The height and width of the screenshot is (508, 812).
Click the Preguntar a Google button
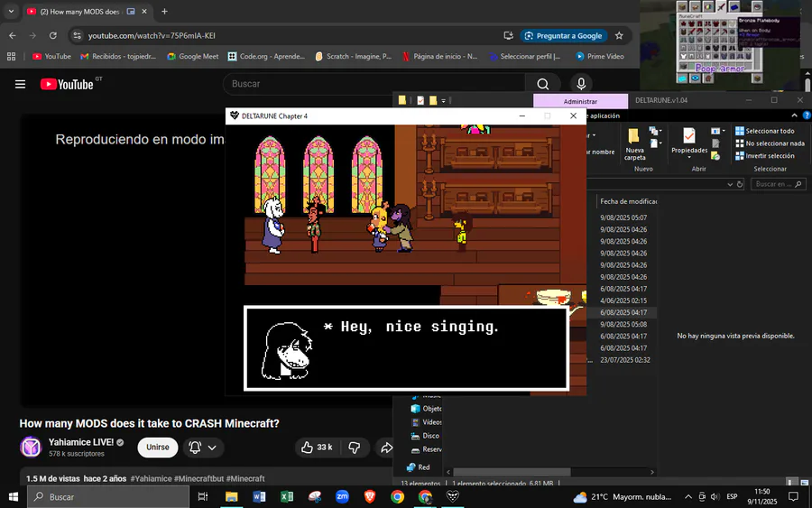tap(563, 36)
